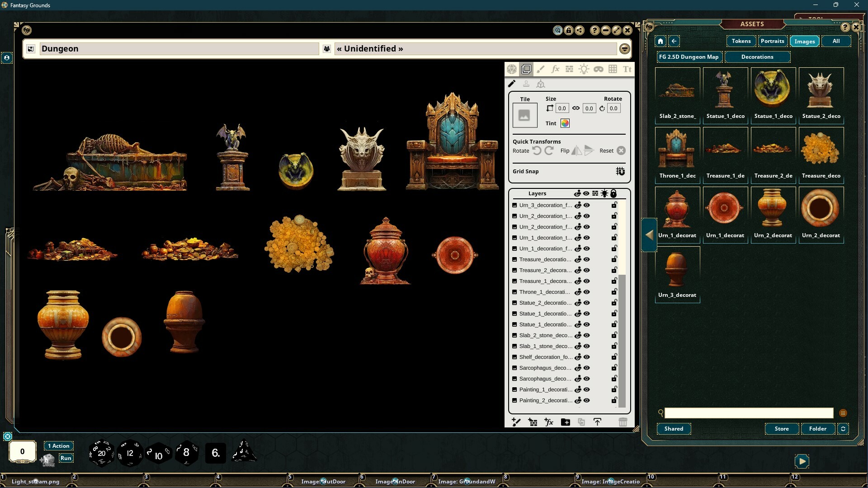
Task: Select the Paint/brush tool in the image toolbar
Action: 541,69
